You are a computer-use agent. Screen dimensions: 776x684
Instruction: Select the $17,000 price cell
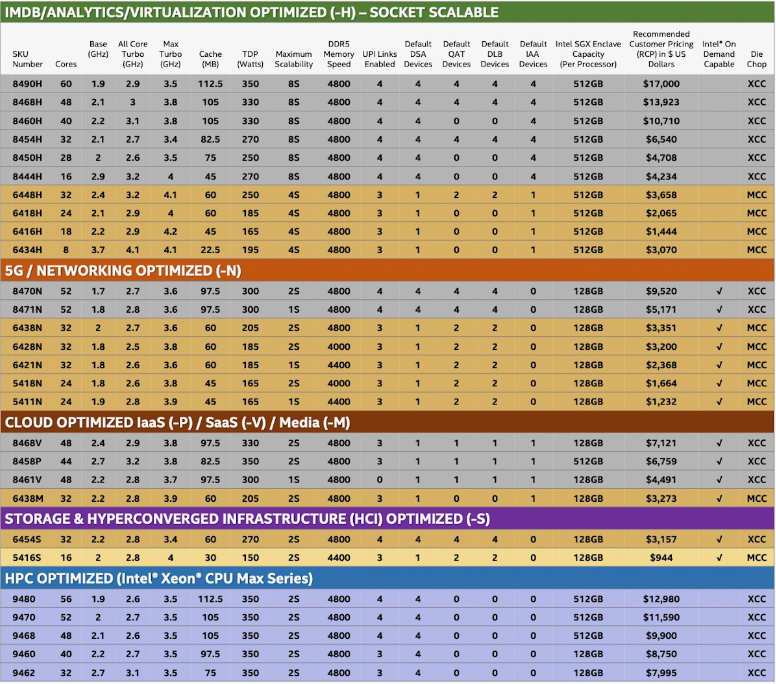pyautogui.click(x=661, y=84)
